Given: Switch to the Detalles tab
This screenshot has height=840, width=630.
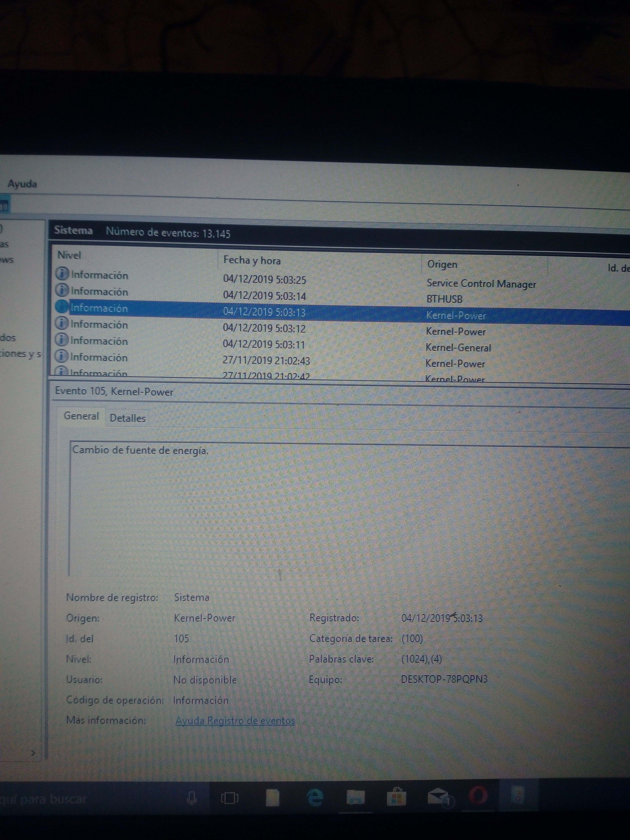Looking at the screenshot, I should (128, 418).
